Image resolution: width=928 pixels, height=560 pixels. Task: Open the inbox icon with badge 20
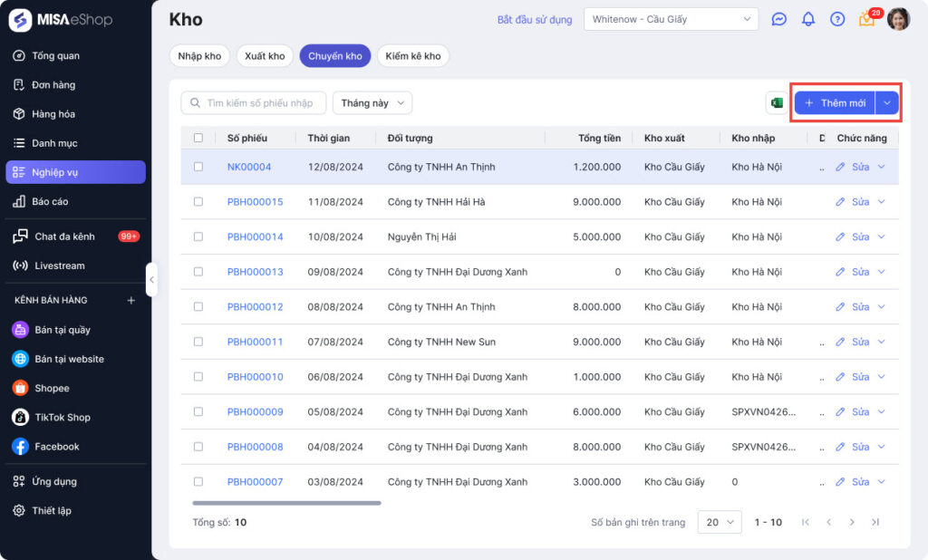866,20
